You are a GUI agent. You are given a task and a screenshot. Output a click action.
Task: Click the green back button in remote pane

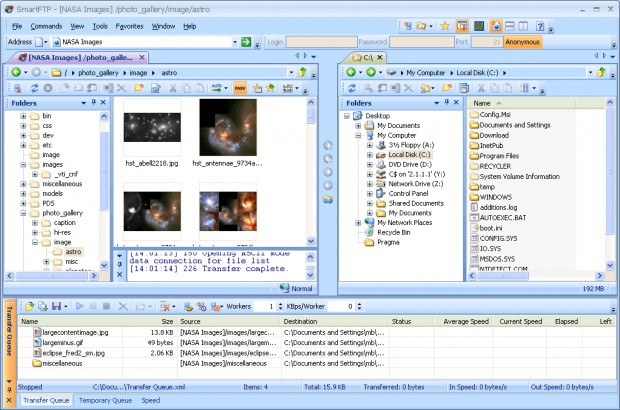pyautogui.click(x=17, y=73)
